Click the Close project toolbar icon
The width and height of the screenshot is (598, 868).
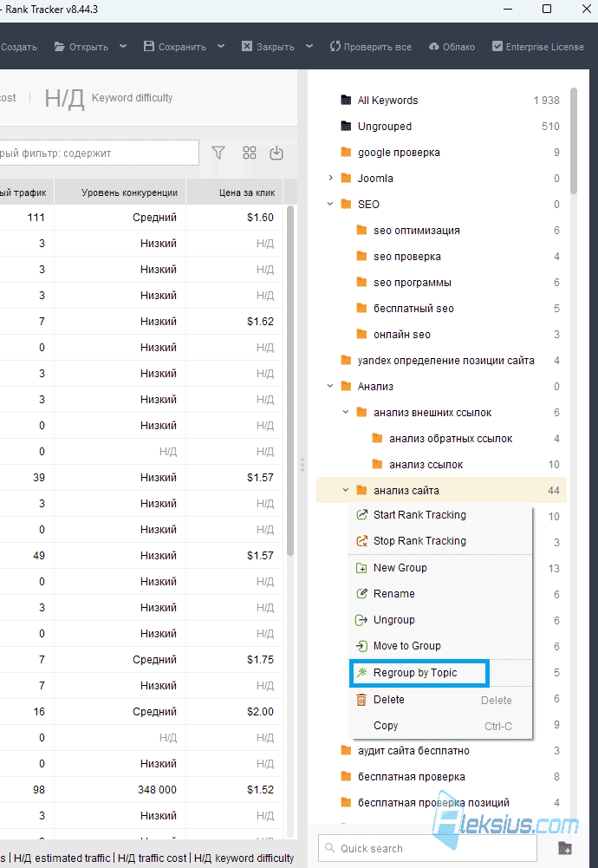pyautogui.click(x=247, y=47)
